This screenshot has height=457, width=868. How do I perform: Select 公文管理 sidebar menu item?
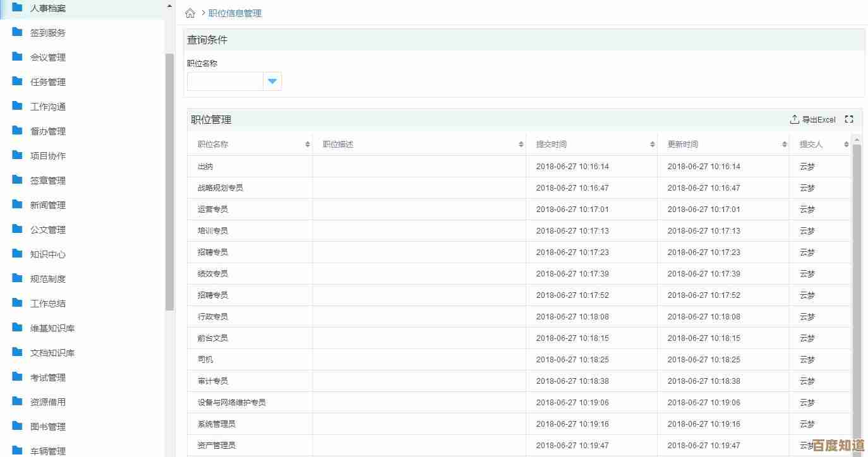tap(48, 230)
